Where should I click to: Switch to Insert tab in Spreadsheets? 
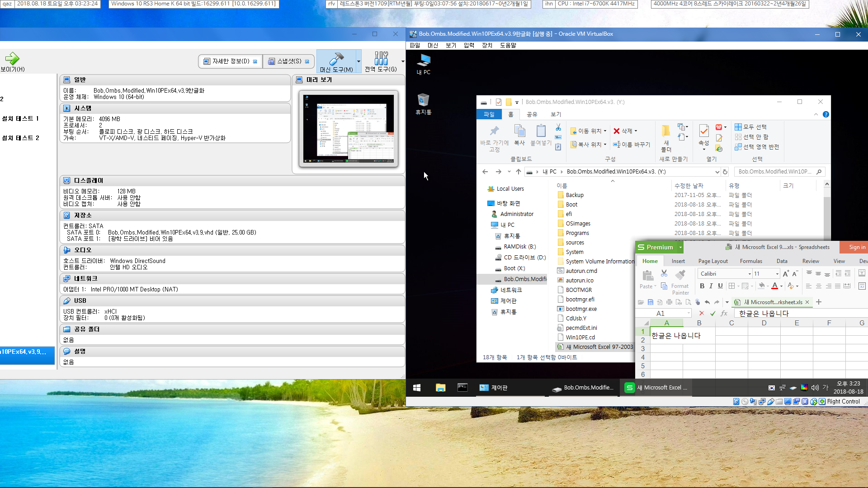[x=678, y=261]
